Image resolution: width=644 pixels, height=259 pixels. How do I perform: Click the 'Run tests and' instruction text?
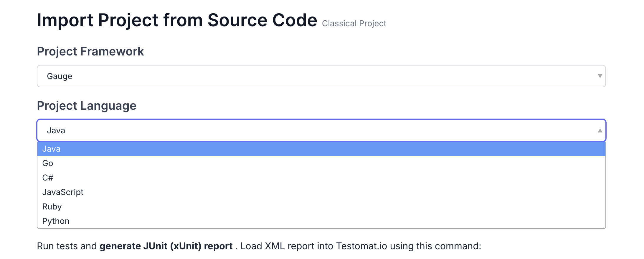point(67,246)
